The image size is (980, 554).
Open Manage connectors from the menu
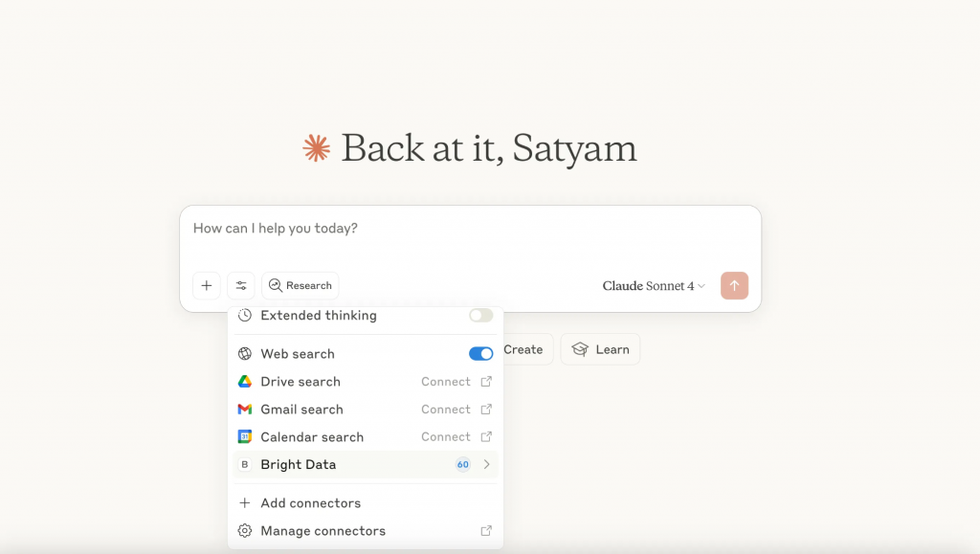366,531
